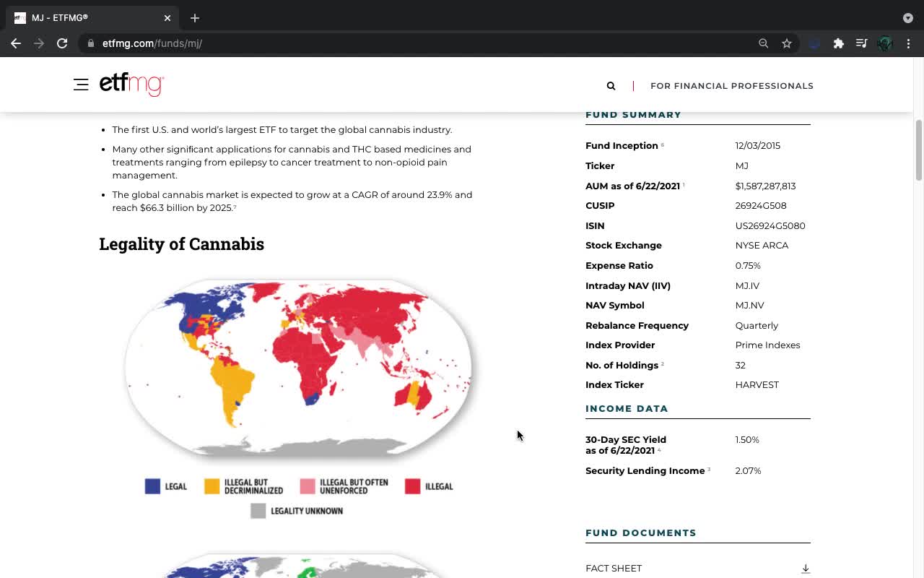Click the pink Often Unenforced swatch
924x578 pixels.
[x=308, y=486]
